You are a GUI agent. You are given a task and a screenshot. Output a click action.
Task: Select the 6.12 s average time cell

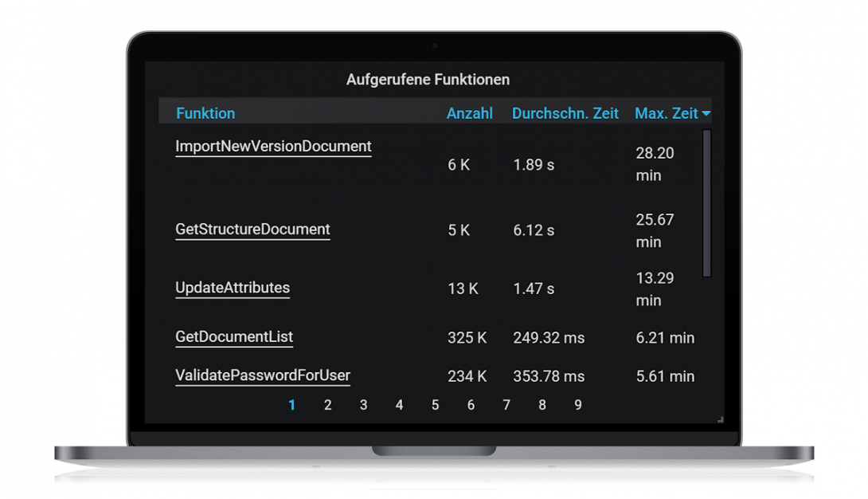534,230
